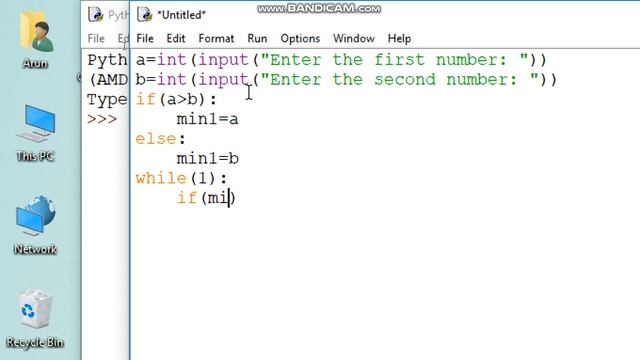Select the Network desktop icon

[x=36, y=224]
